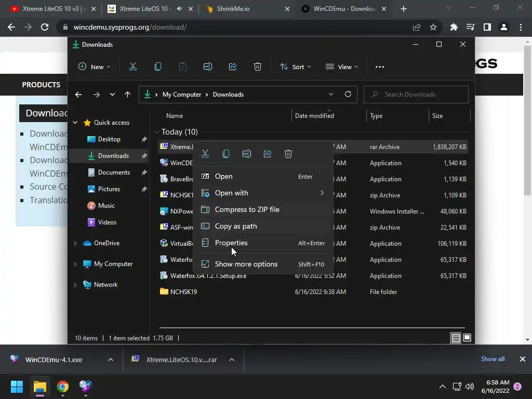Collapse the Quick access tree
Screen dimensions: 532x399
(x=75, y=123)
